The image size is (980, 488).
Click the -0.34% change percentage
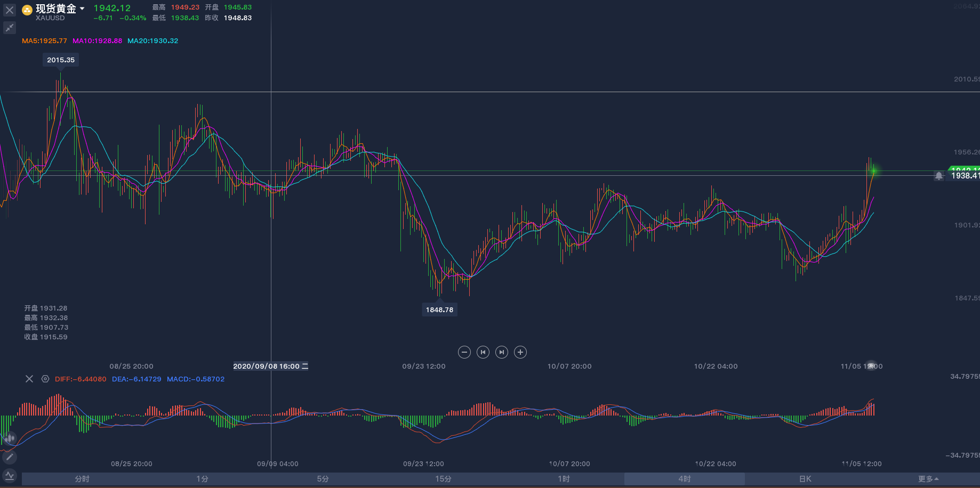point(133,18)
